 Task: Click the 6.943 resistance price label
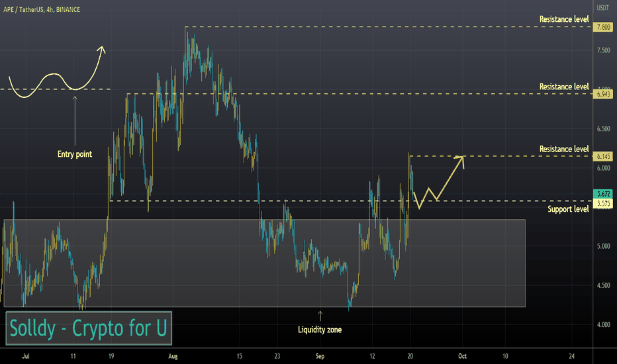(603, 94)
